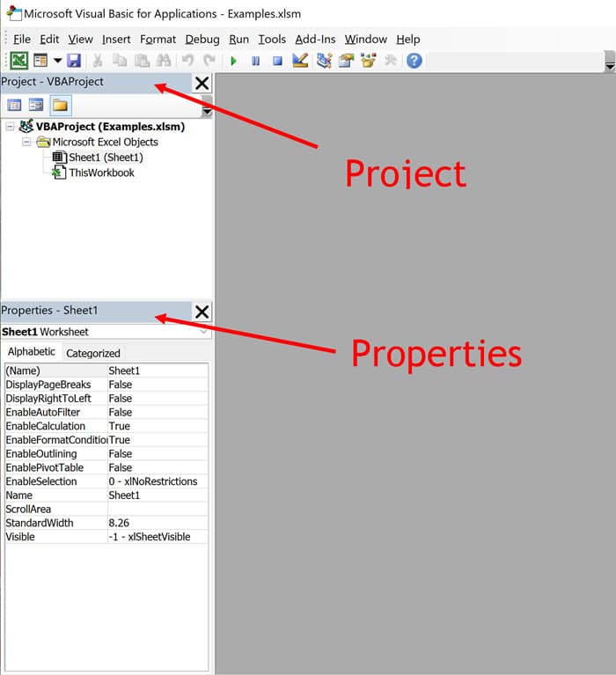Screen dimensions: 616x675
Task: Open the Format menu
Action: pos(158,40)
